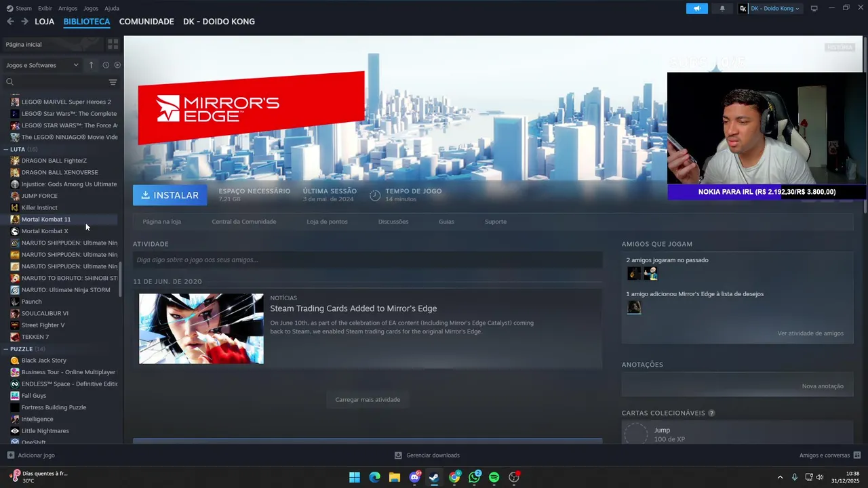The height and width of the screenshot is (488, 868).
Task: Open help icon next to Cartas Colecionáveis
Action: 711,413
